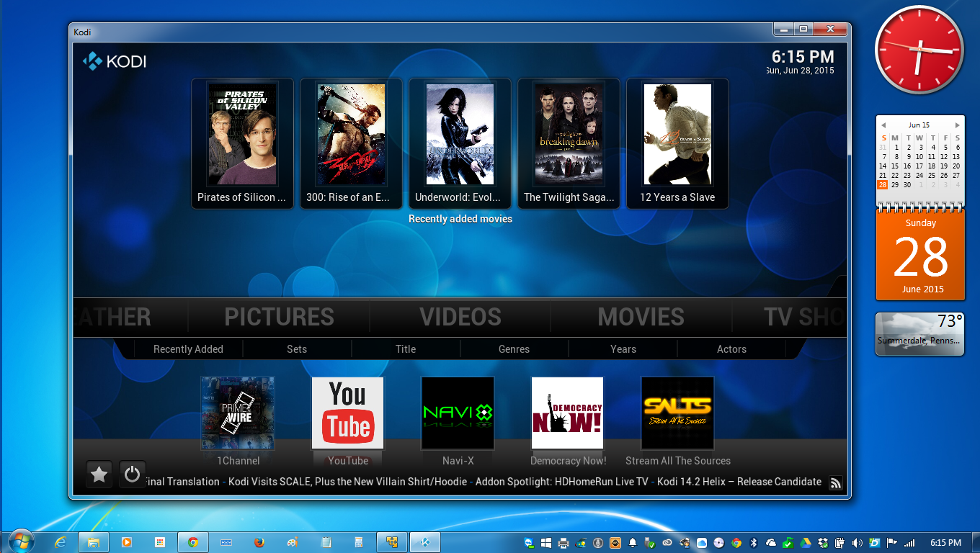
Task: Select the Genres submenu entry
Action: pyautogui.click(x=514, y=349)
